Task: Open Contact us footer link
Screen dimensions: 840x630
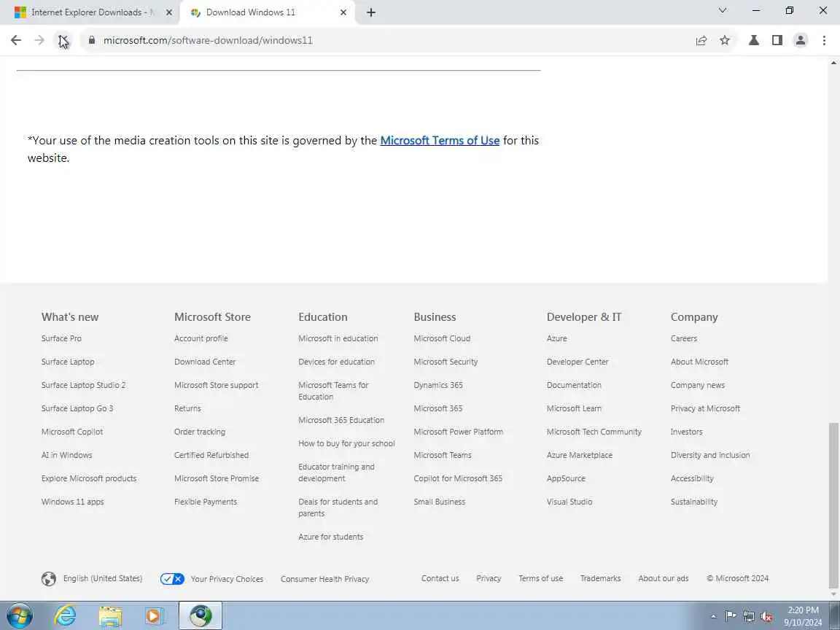Action: (440, 578)
